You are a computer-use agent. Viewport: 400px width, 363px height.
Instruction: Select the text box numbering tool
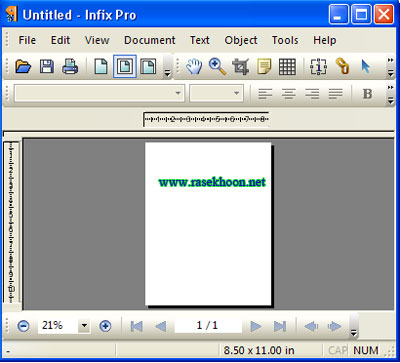[x=318, y=66]
